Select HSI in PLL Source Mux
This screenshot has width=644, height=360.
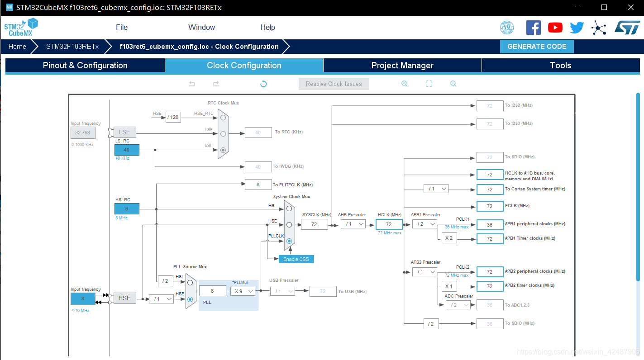(190, 283)
